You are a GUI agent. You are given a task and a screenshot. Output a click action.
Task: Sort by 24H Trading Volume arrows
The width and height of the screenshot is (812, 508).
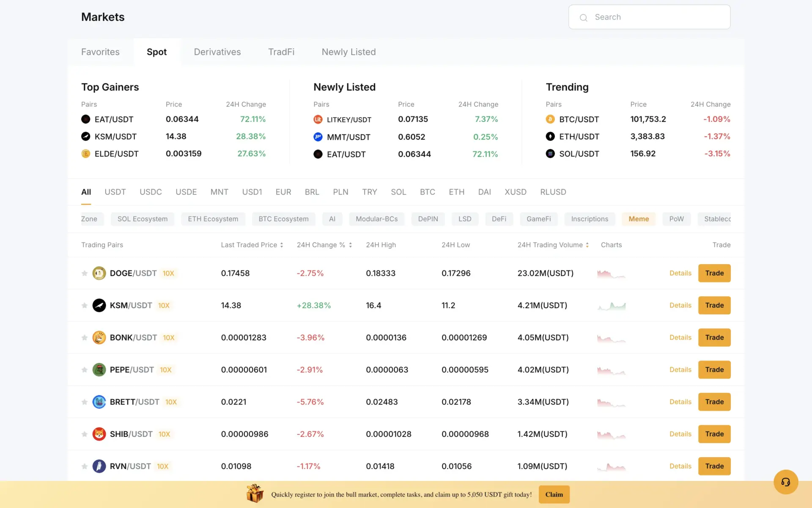tap(587, 245)
